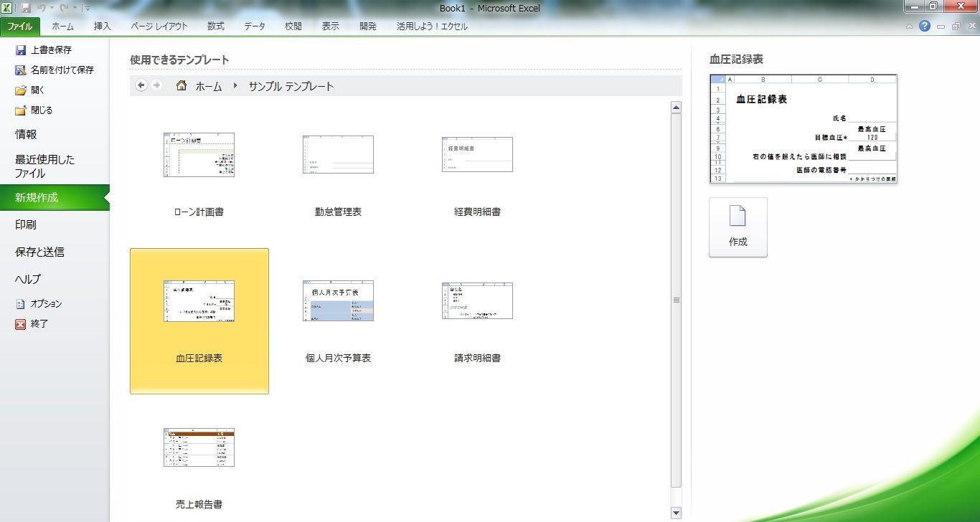
Task: Click the template list scrollbar thumb
Action: (x=676, y=300)
